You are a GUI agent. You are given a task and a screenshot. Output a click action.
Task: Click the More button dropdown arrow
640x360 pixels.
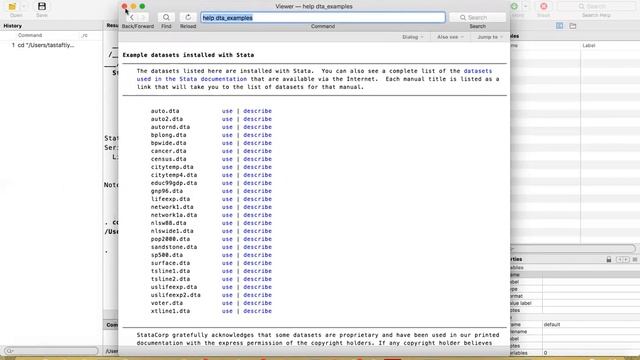(525, 7)
